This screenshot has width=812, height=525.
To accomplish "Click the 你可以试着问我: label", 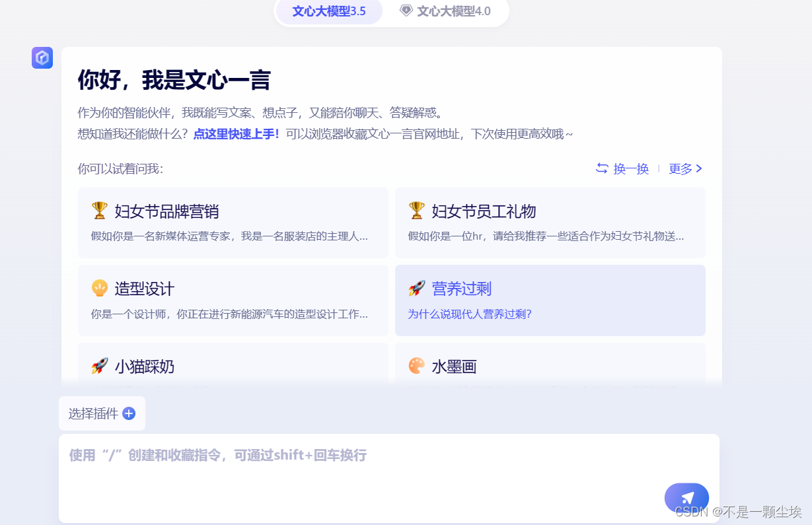I will [120, 169].
